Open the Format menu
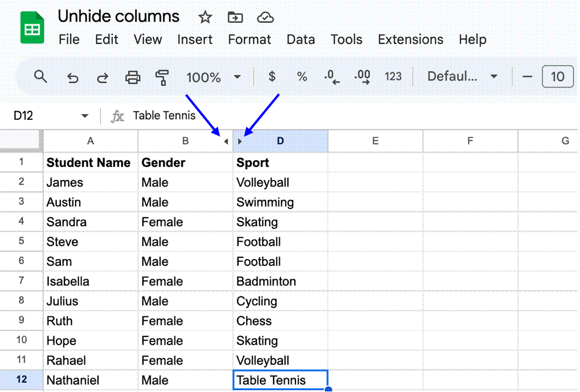Viewport: 580px width, 392px height. 250,39
